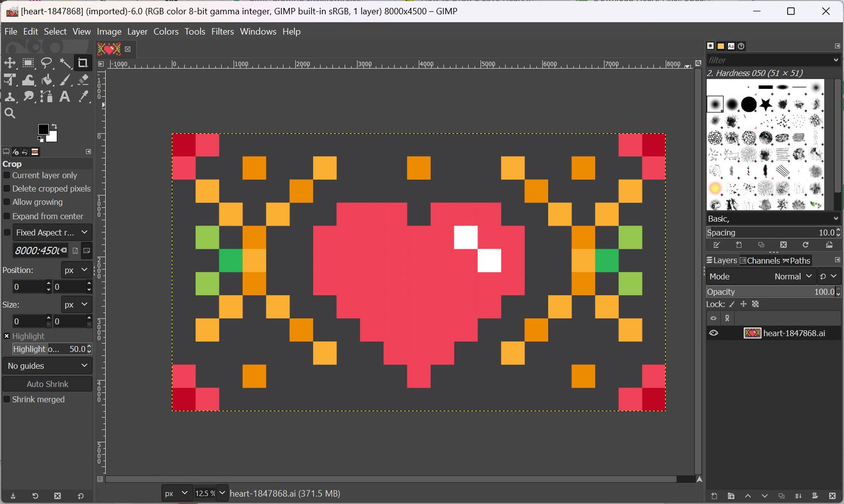Image resolution: width=844 pixels, height=504 pixels.
Task: Open the Fixed Aspect ratio dropdown
Action: (x=52, y=232)
